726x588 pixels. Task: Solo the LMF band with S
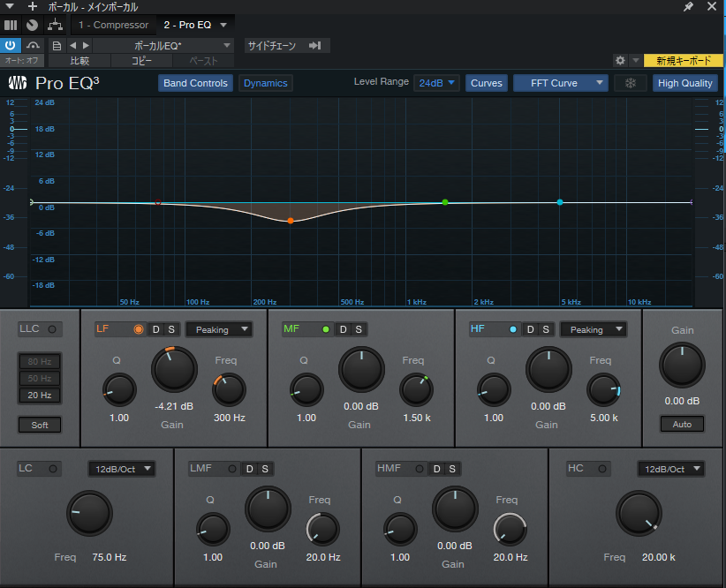(x=265, y=469)
